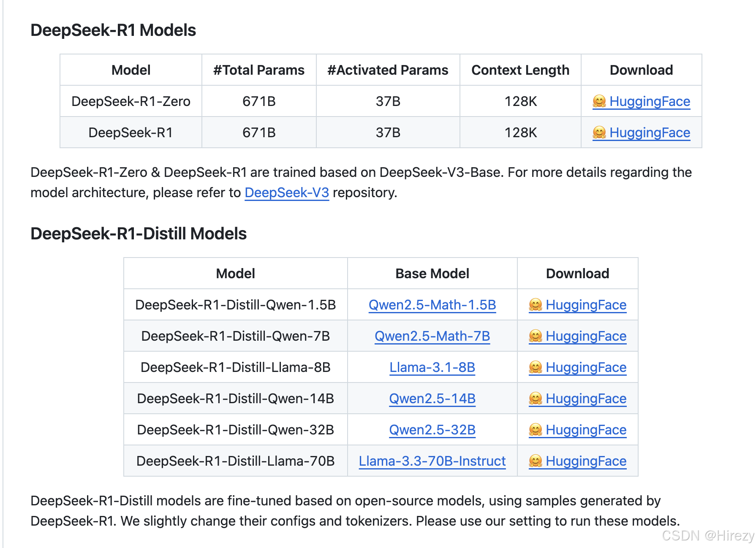The height and width of the screenshot is (548, 756).
Task: Click the DeepSeek-R1-Distill-Llama-8B model name
Action: [236, 367]
